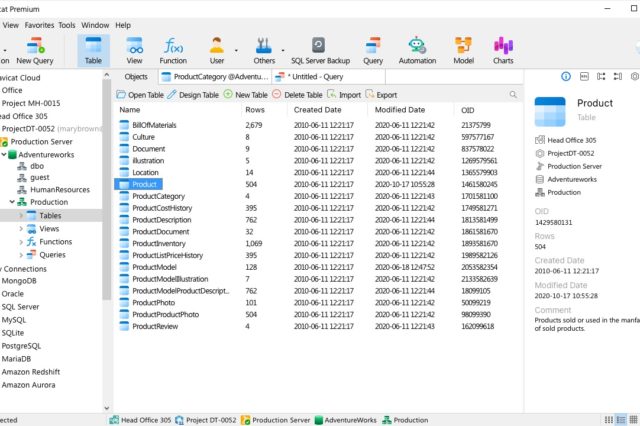Select the PostgreSQL connection
The image size is (640, 426).
point(21,346)
